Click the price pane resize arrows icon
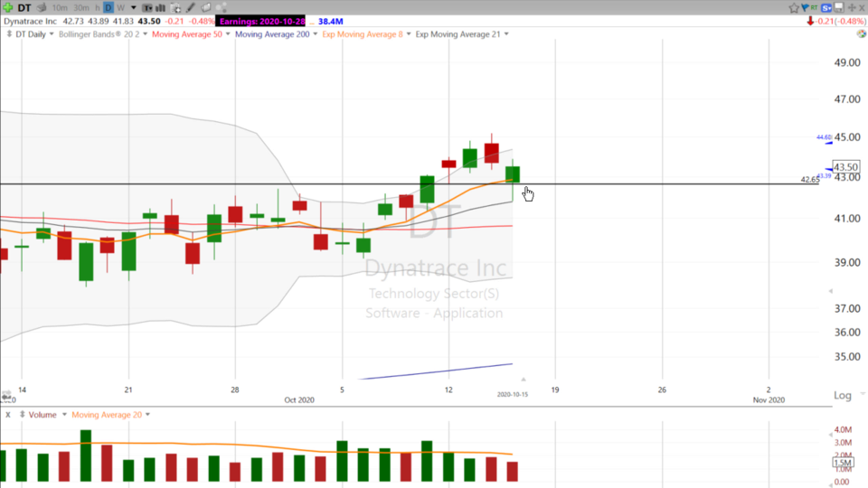This screenshot has height=488, width=868. [x=9, y=33]
